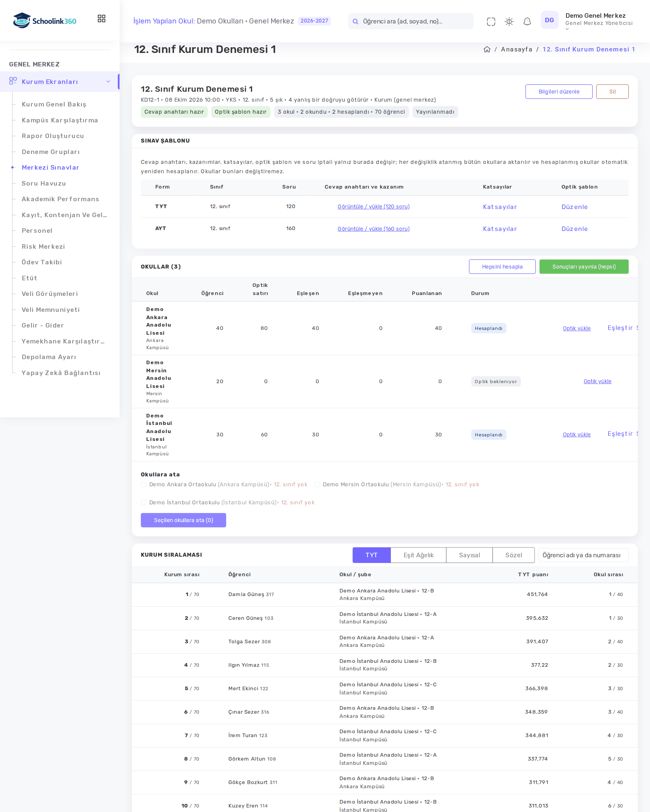
Task: Switch to the Sözel tab
Action: coord(513,555)
